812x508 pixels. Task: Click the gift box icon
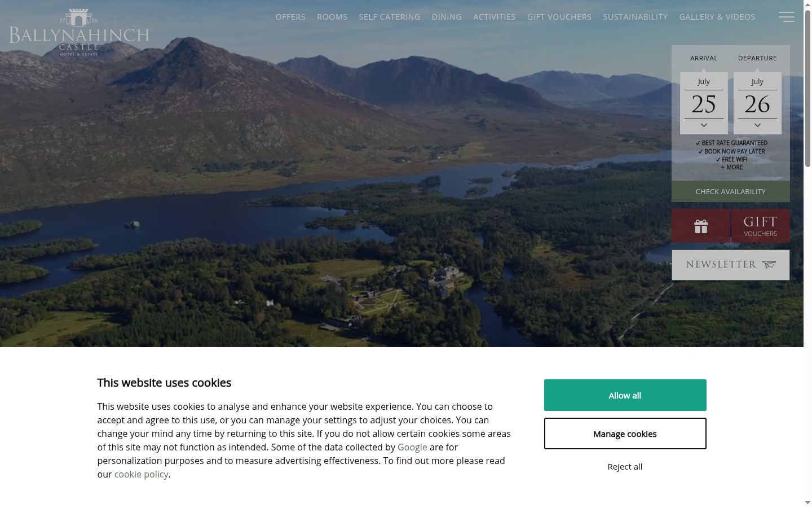pos(701,226)
